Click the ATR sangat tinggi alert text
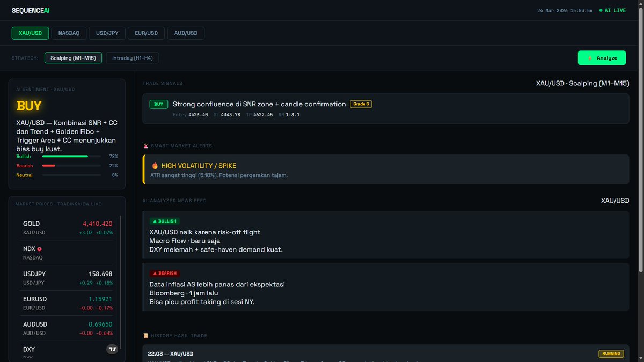This screenshot has height=362, width=644. pyautogui.click(x=219, y=175)
